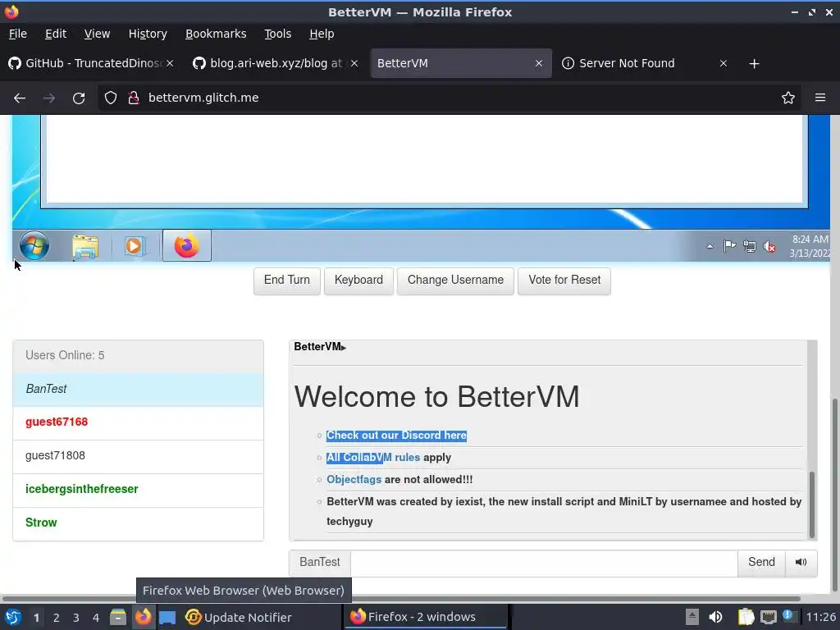The width and height of the screenshot is (840, 630).
Task: Open the on-screen Keyboard button
Action: click(x=358, y=281)
